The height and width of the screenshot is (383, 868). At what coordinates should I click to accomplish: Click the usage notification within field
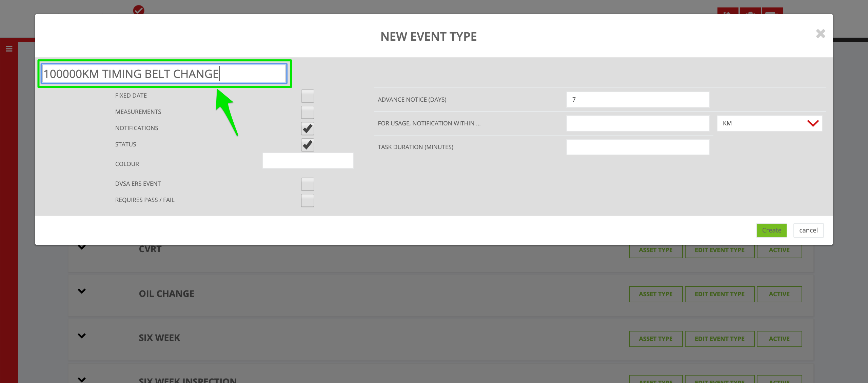pos(638,123)
